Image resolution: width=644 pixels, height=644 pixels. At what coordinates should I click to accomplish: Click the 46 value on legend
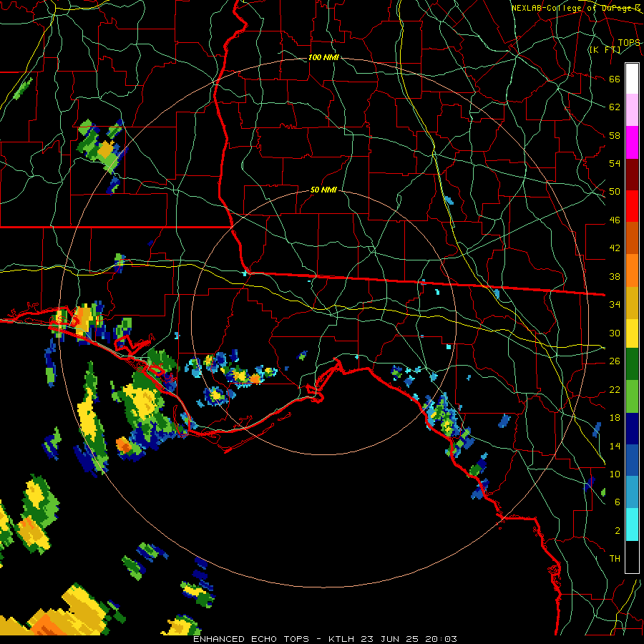tap(615, 220)
